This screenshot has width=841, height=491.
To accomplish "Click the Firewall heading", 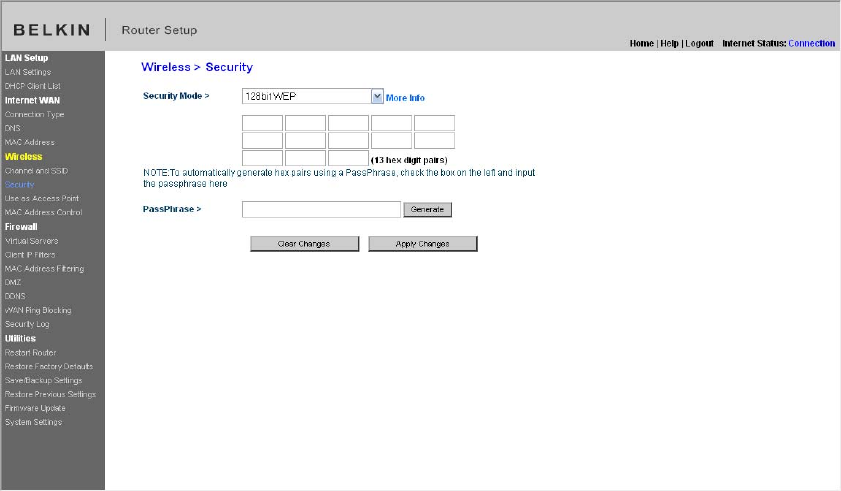I will click(21, 227).
